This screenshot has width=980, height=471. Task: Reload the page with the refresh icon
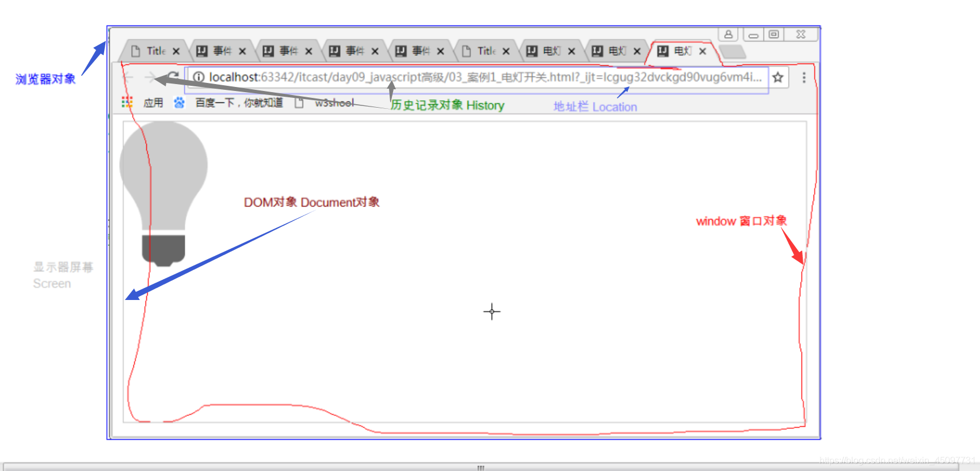[173, 77]
